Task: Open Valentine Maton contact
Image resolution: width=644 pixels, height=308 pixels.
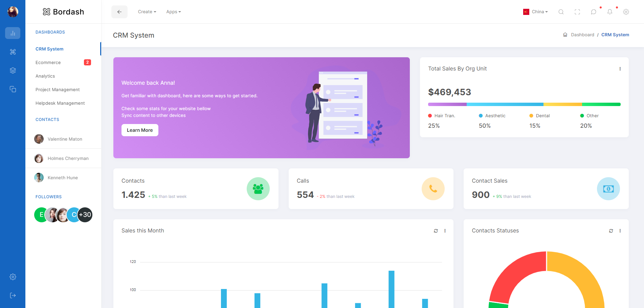Action: coord(65,139)
